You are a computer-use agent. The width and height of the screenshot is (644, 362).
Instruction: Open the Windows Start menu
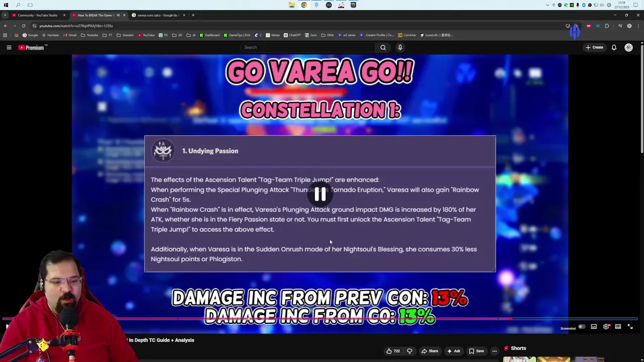6,5
